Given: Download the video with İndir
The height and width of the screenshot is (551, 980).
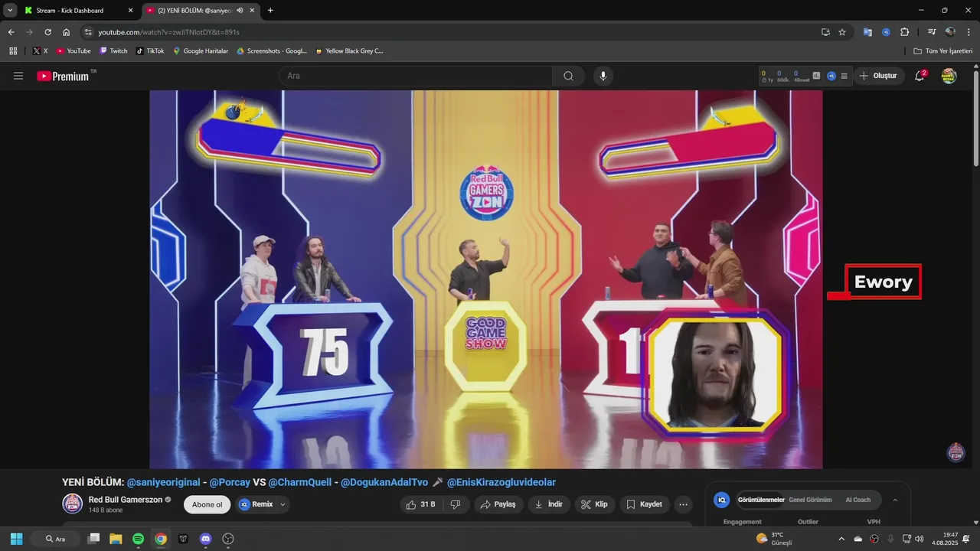Looking at the screenshot, I should [549, 504].
